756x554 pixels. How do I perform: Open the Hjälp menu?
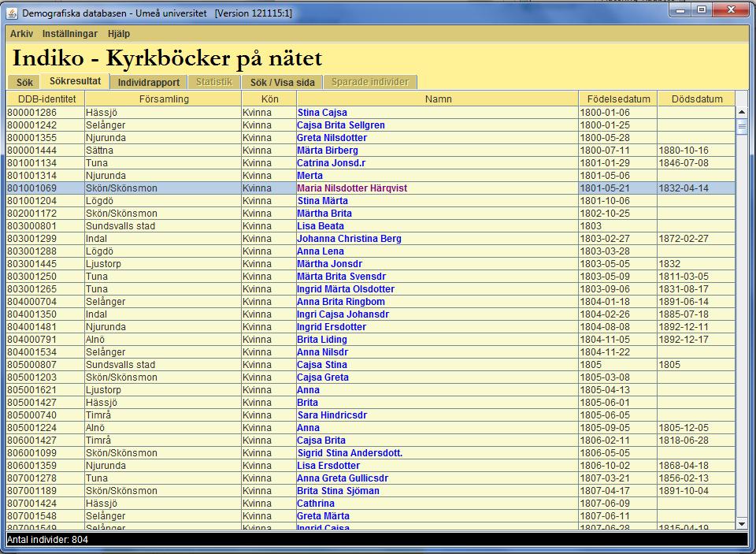click(119, 34)
